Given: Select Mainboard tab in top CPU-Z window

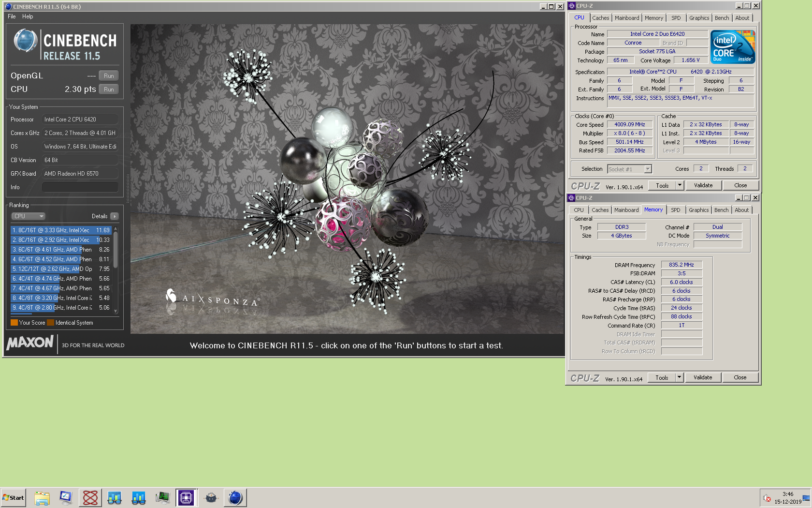Looking at the screenshot, I should tap(627, 18).
